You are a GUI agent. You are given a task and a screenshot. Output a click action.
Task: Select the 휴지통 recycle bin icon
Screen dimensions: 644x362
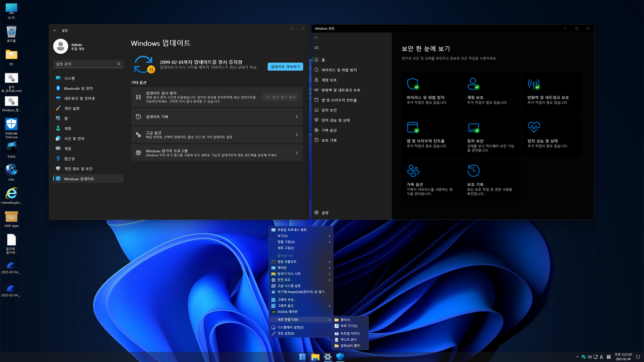(11, 34)
